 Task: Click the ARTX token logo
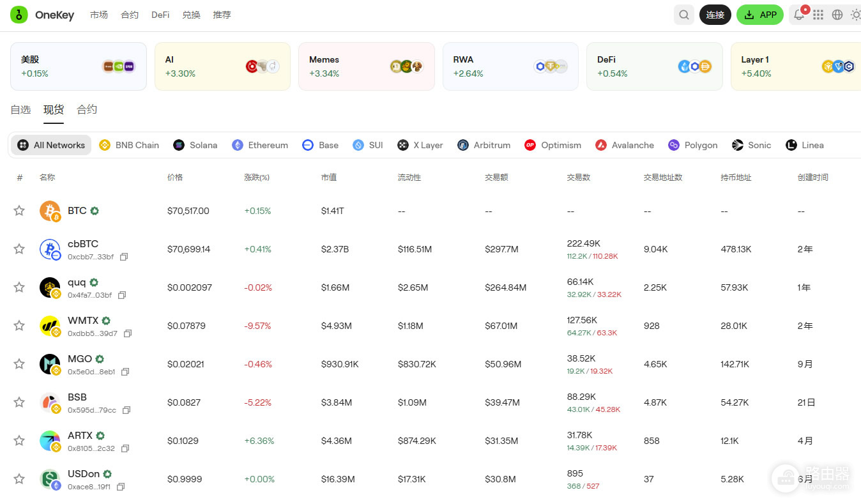pyautogui.click(x=50, y=441)
